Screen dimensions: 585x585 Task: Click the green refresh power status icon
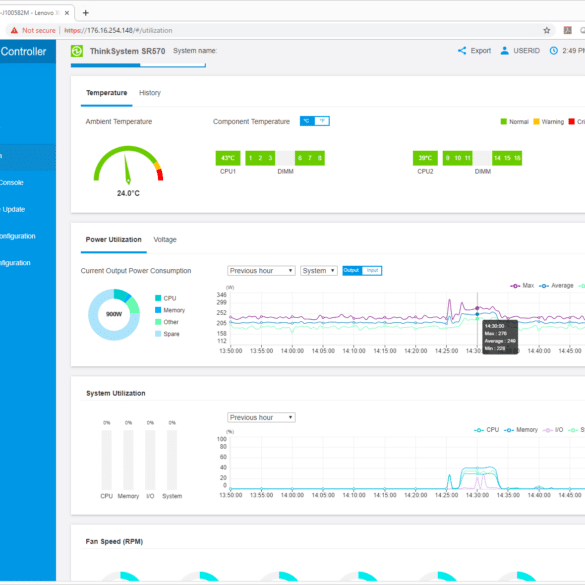click(x=77, y=51)
